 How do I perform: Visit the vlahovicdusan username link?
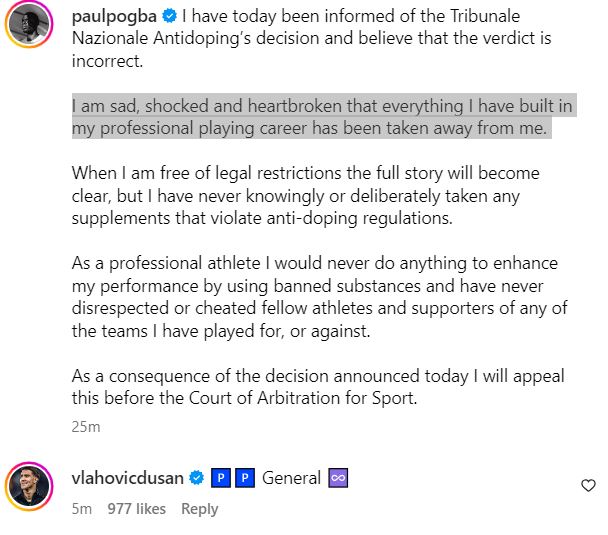pyautogui.click(x=128, y=478)
